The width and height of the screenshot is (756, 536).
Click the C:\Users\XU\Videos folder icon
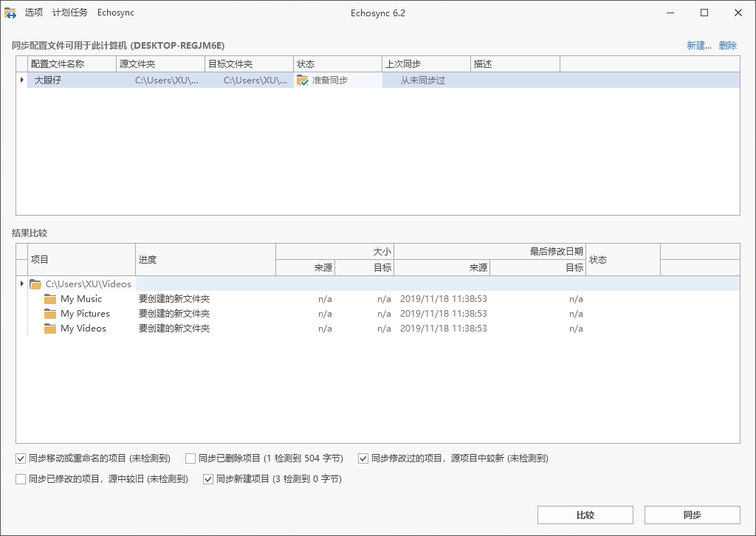pos(35,284)
